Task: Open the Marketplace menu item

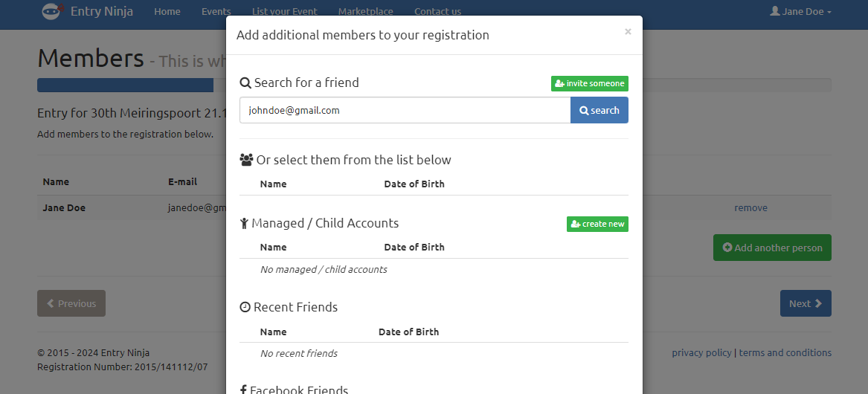Action: coord(365,11)
